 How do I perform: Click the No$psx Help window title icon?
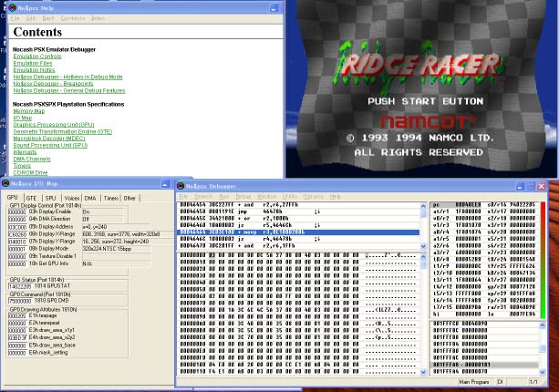(12, 7)
